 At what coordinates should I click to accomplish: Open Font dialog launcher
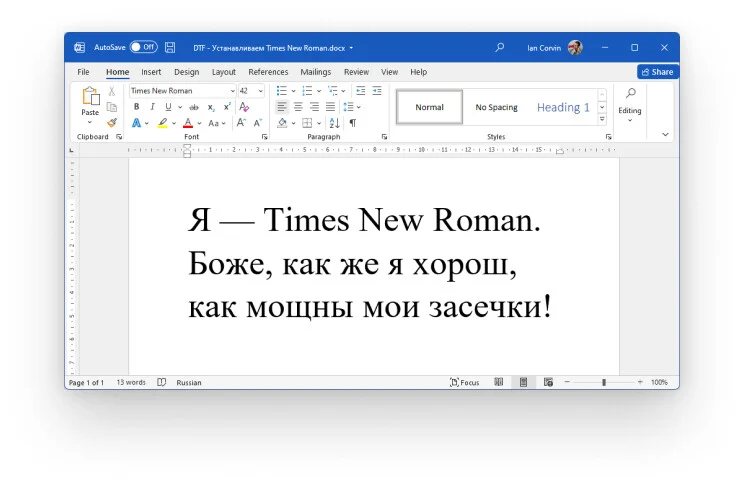pos(264,137)
